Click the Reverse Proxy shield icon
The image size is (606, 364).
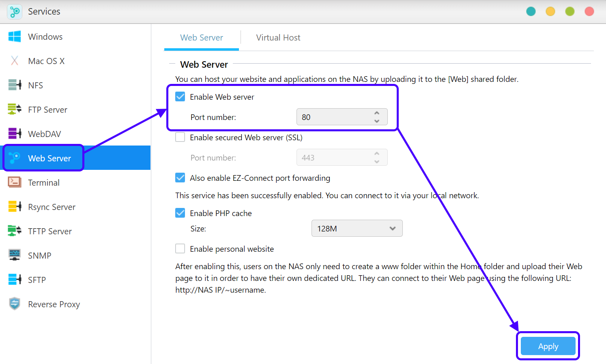(15, 304)
